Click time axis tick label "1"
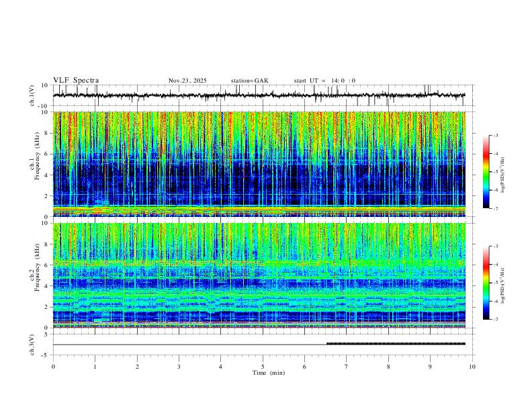 (95, 367)
